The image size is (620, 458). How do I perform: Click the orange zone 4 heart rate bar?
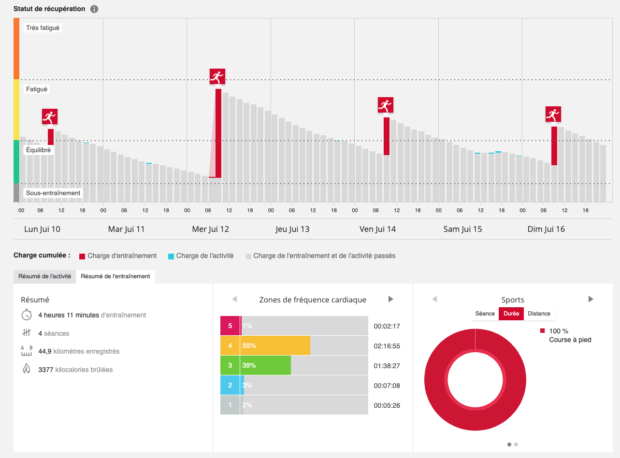[x=265, y=346]
